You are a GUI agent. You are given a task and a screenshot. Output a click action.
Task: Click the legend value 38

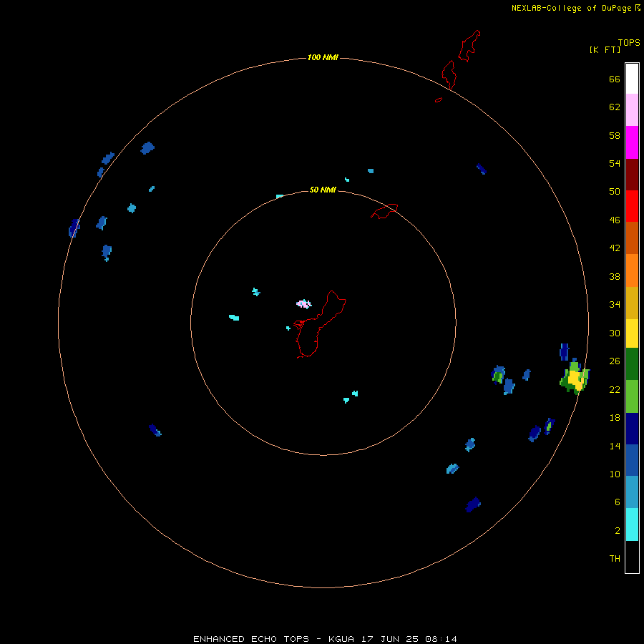[615, 276]
